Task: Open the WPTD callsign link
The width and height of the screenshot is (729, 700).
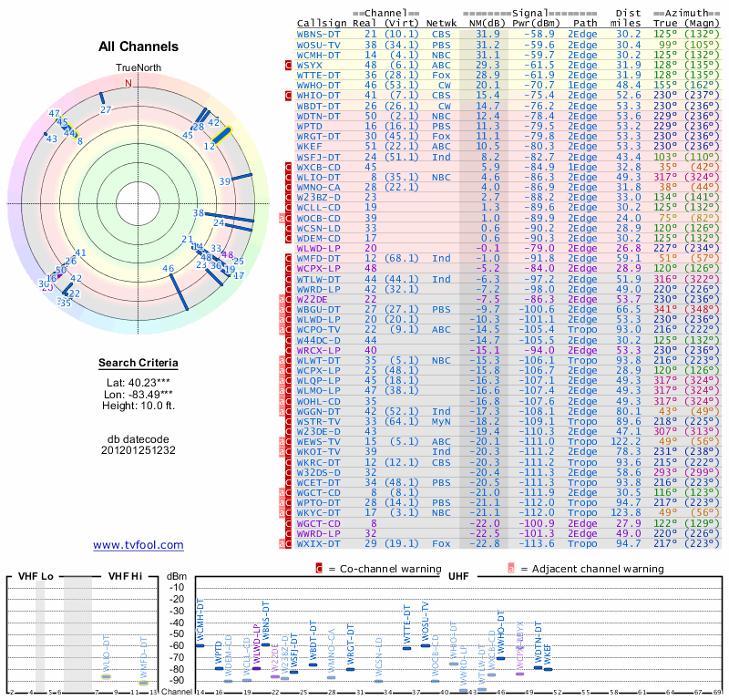Action: click(310, 127)
